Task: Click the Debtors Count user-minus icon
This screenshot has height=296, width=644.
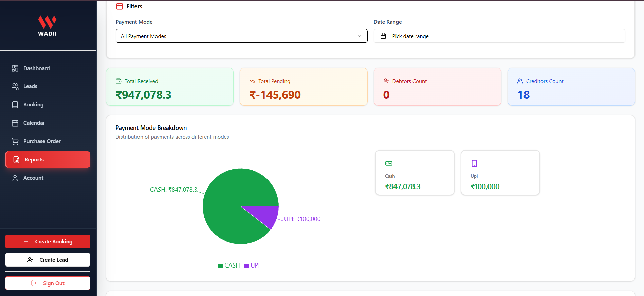Action: click(x=386, y=81)
